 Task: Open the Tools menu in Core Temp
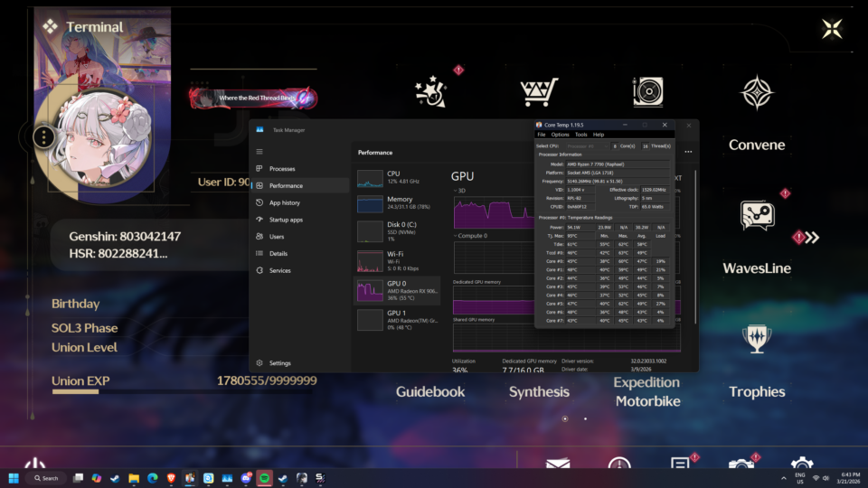580,135
